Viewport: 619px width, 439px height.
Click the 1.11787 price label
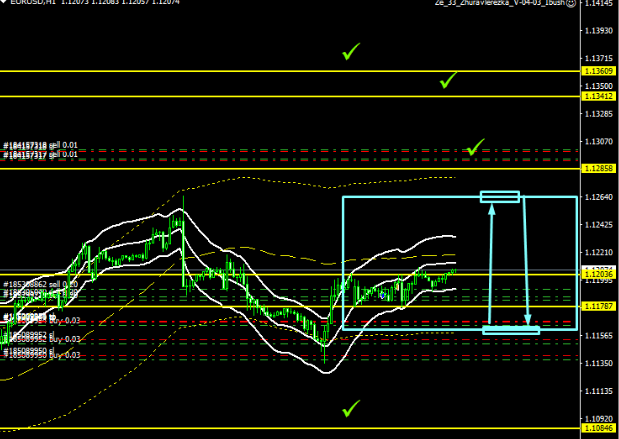pos(596,306)
